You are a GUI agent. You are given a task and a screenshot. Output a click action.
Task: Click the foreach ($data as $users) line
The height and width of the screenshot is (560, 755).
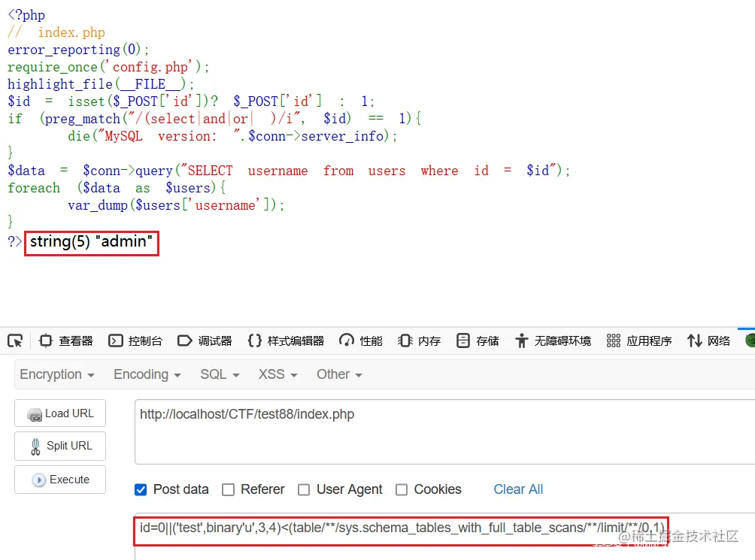(x=117, y=188)
